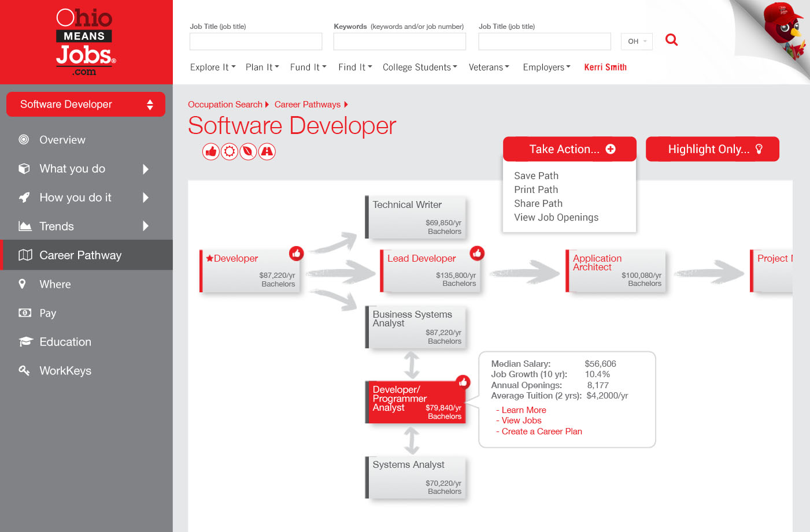Click the leaf icon under the title

pos(248,151)
